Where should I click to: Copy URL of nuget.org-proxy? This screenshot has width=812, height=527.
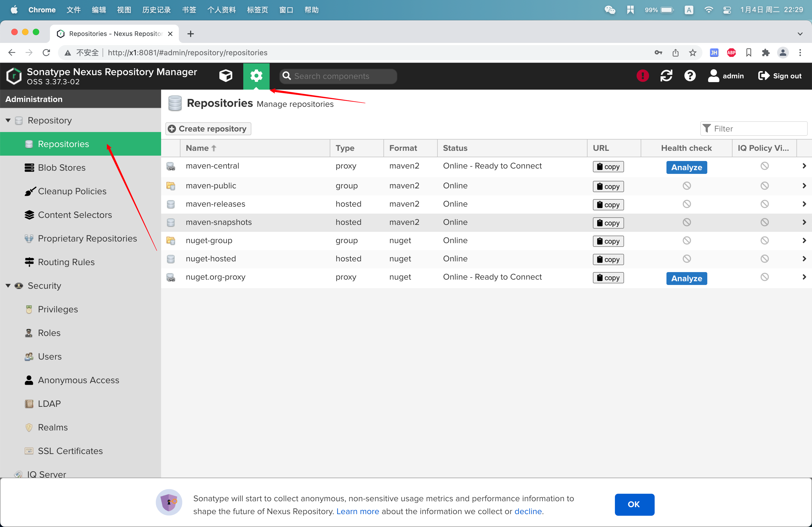click(x=608, y=277)
